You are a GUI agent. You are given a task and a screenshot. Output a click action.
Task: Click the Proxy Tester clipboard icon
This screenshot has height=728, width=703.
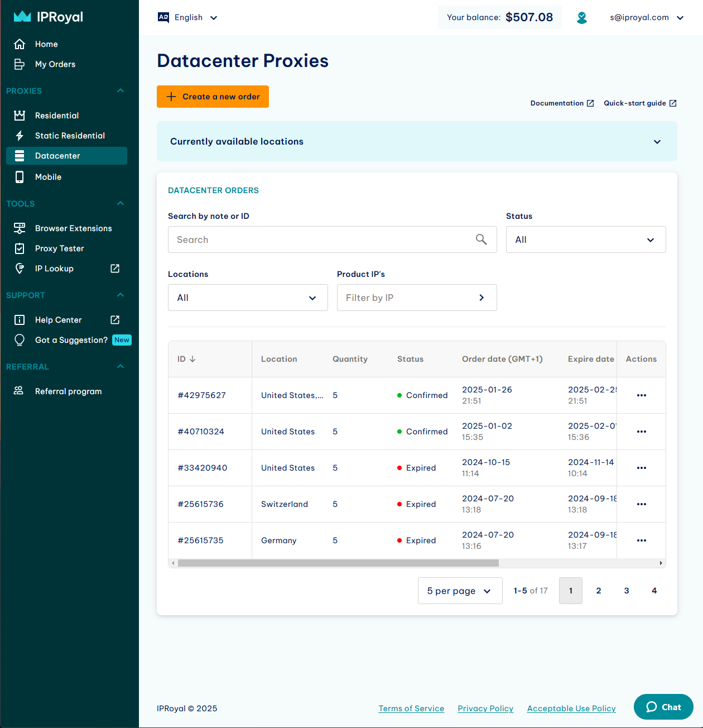coord(20,248)
